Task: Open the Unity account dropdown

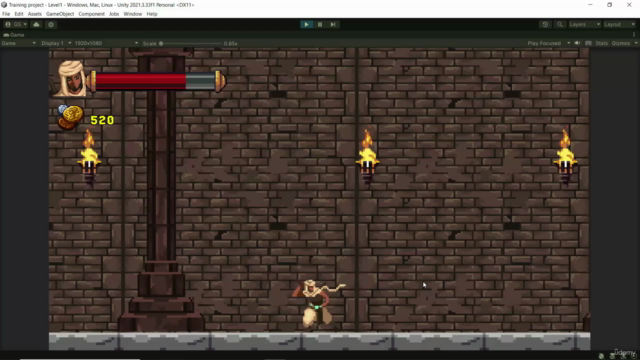Action: click(x=16, y=24)
